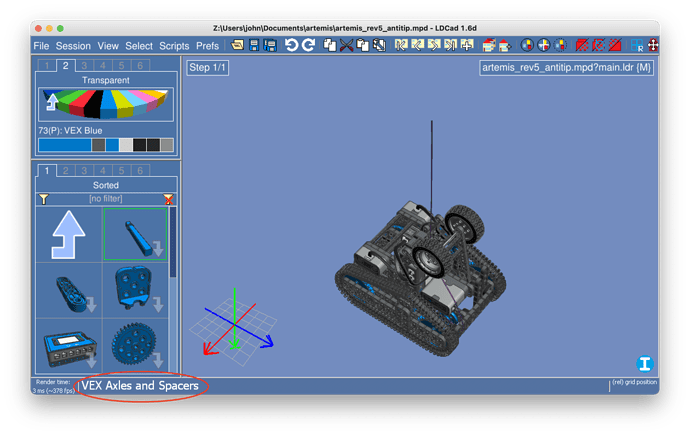Copy the selection using the toolbar copy icon
Image resolution: width=690 pixels, height=435 pixels.
(x=330, y=45)
